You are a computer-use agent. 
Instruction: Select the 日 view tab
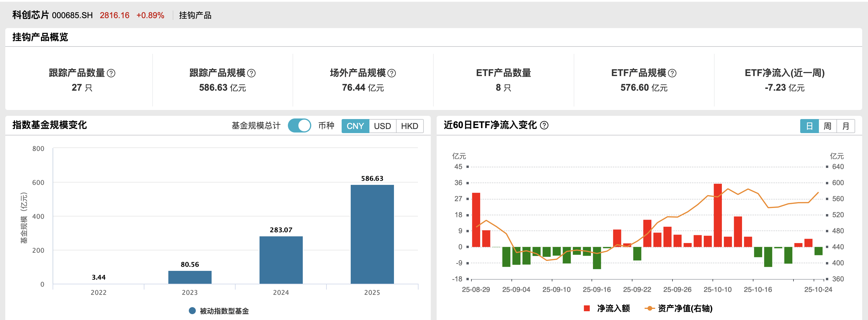click(x=809, y=126)
